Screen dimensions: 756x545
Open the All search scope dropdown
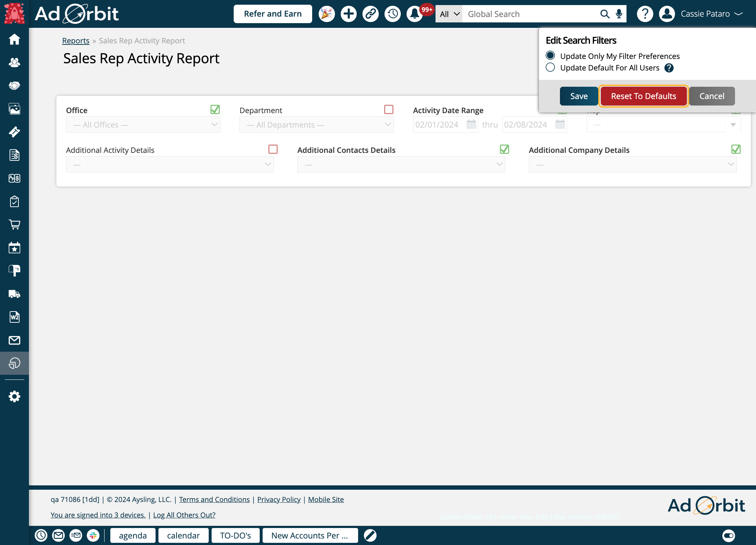click(449, 14)
